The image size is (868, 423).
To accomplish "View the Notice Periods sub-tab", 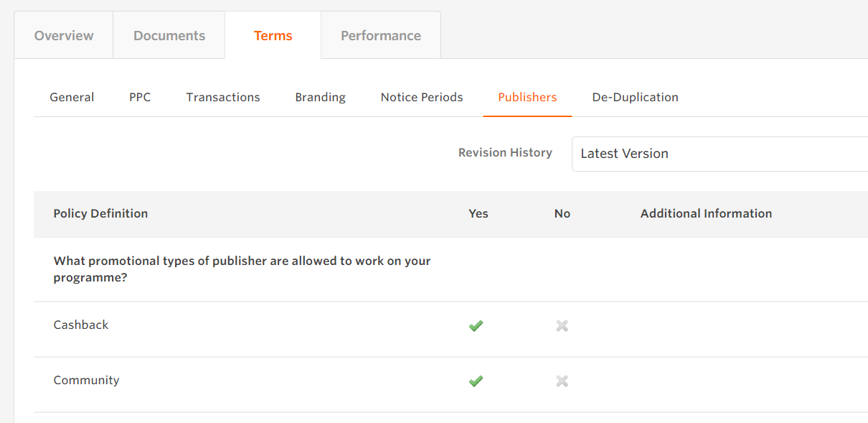I will pyautogui.click(x=422, y=97).
